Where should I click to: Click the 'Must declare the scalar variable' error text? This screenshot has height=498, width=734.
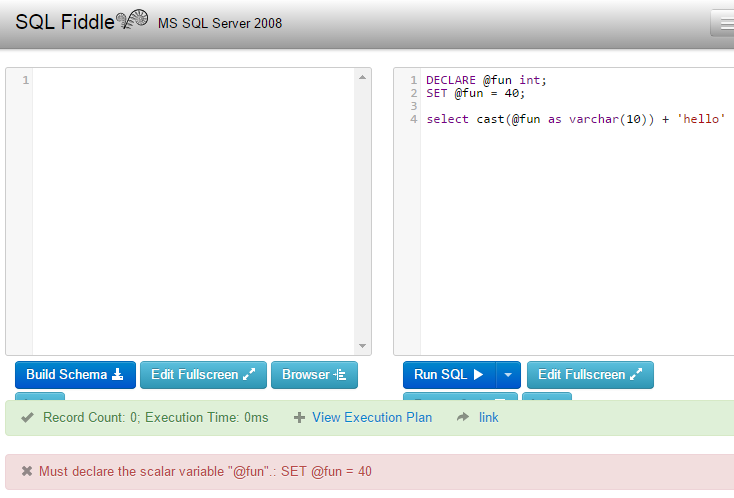tap(205, 471)
